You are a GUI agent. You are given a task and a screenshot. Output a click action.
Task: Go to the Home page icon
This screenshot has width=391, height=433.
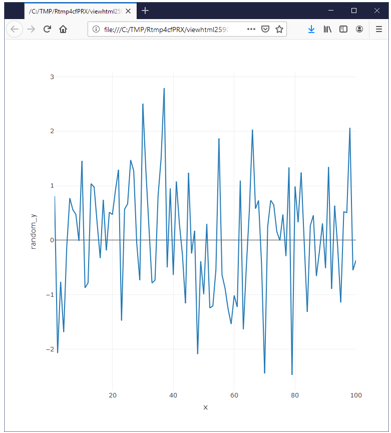pyautogui.click(x=63, y=29)
